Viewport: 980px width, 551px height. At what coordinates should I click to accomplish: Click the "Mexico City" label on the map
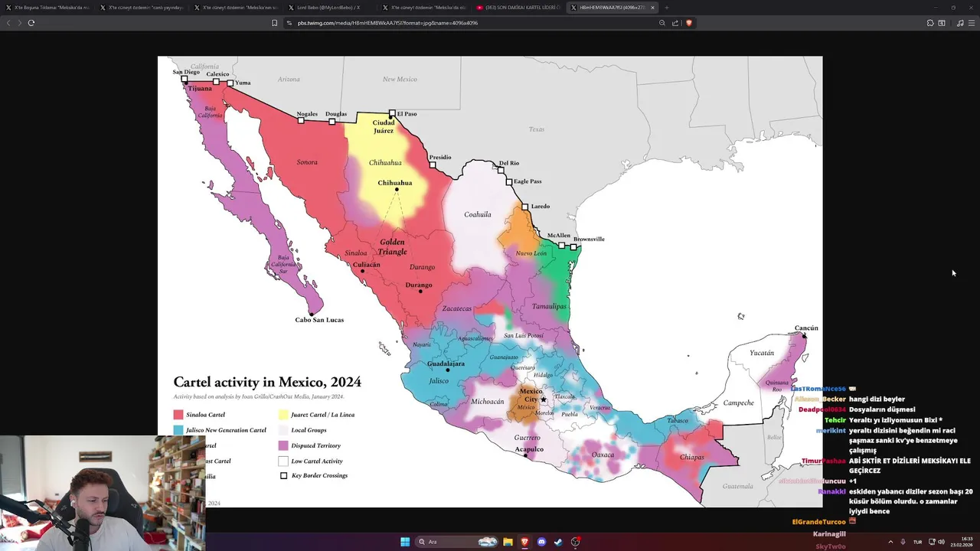(x=531, y=395)
